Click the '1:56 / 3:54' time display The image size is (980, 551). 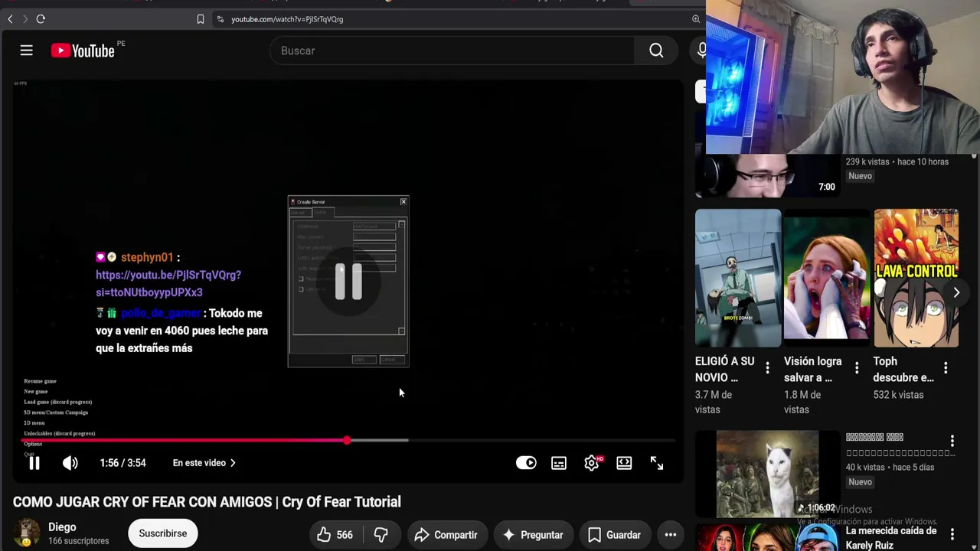point(122,463)
